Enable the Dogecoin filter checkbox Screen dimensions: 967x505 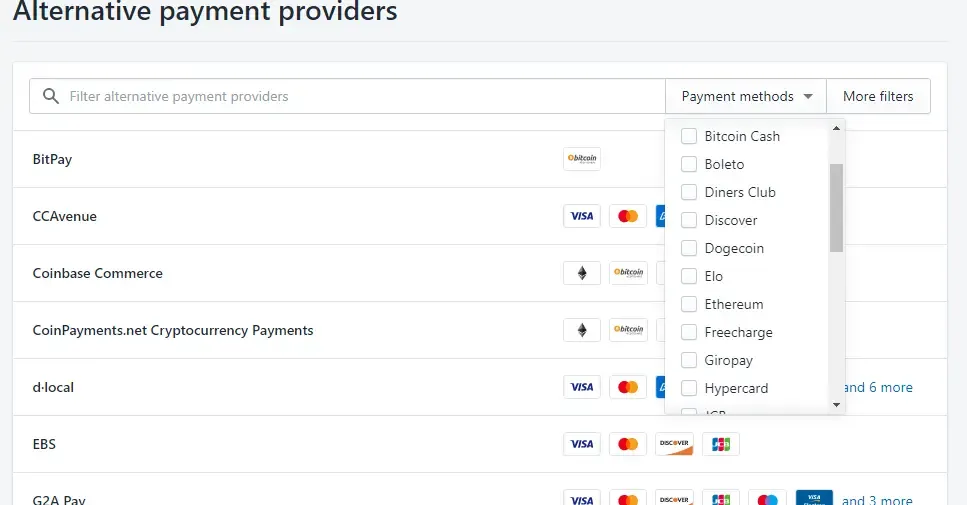click(x=689, y=248)
